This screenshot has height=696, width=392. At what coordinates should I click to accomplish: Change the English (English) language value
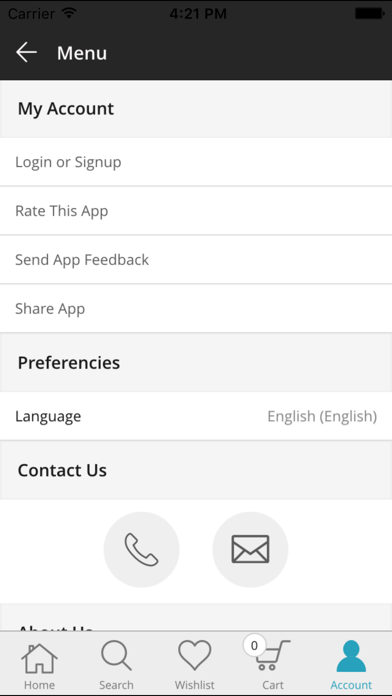coord(322,417)
